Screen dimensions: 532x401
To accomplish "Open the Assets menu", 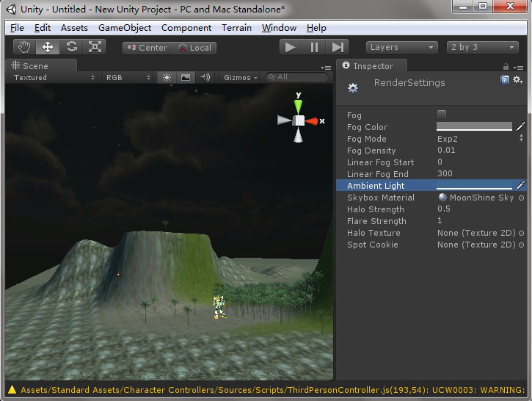I will point(74,28).
